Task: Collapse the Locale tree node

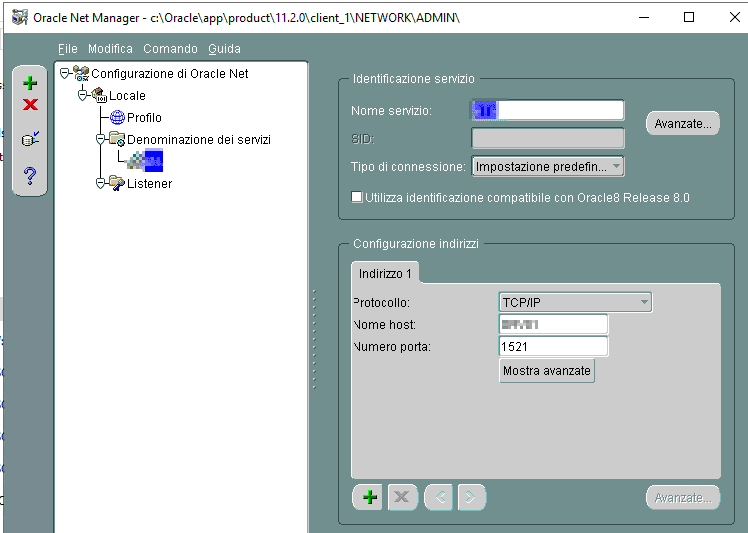Action: (83, 95)
